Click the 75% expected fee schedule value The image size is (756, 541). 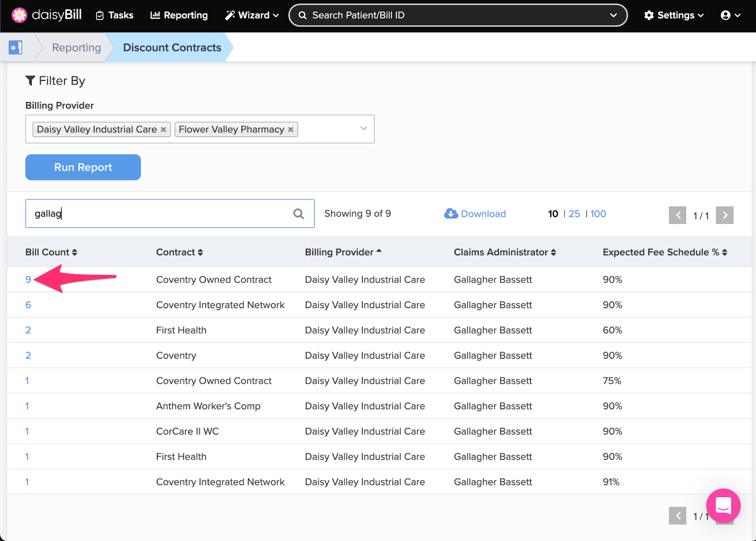(x=612, y=381)
